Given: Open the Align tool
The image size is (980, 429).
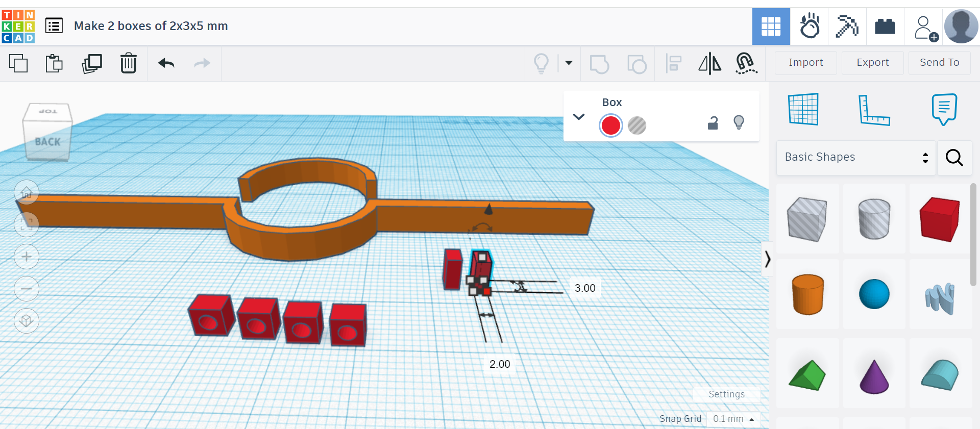Looking at the screenshot, I should coord(674,64).
